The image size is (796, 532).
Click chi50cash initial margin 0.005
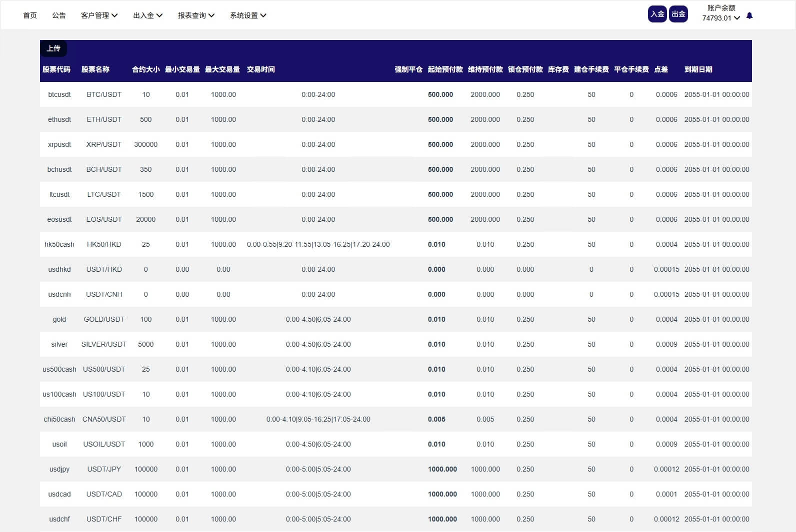coord(436,419)
